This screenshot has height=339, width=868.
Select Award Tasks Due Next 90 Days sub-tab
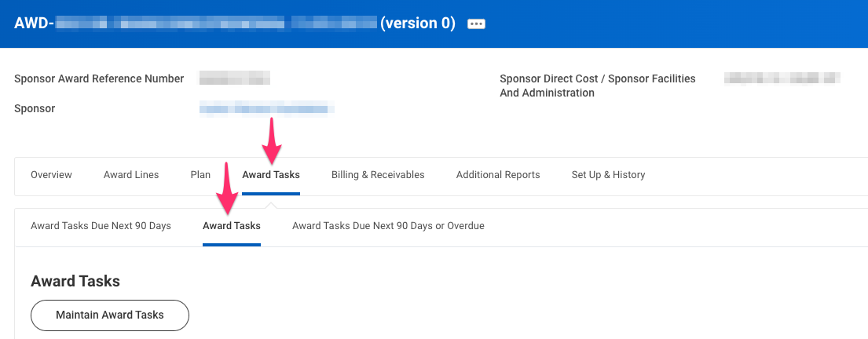(101, 226)
